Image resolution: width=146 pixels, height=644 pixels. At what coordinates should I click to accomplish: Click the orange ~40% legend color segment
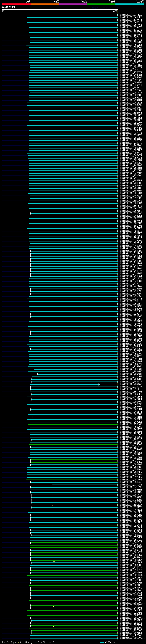(x=45, y=4)
